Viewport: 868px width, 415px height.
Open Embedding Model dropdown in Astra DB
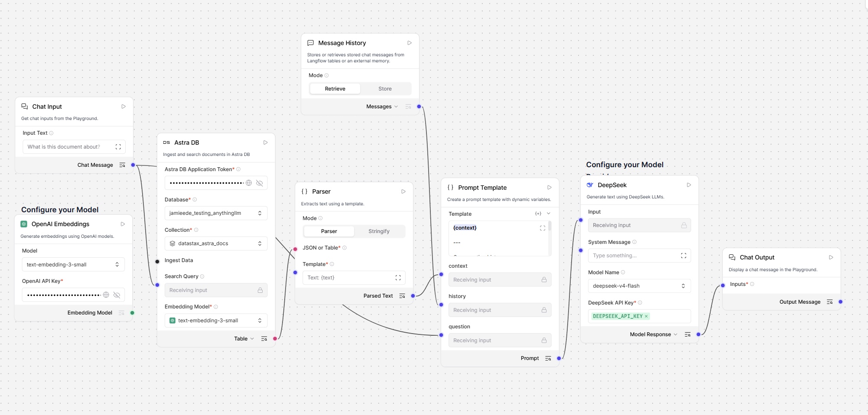tap(216, 321)
